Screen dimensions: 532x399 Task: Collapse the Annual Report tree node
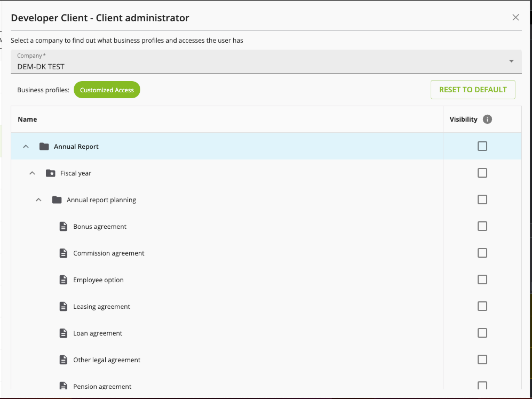coord(26,146)
